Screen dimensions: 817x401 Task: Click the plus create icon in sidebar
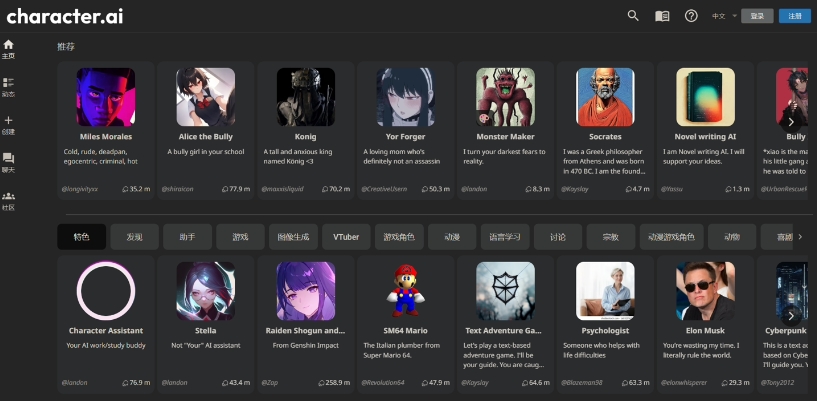[x=8, y=120]
